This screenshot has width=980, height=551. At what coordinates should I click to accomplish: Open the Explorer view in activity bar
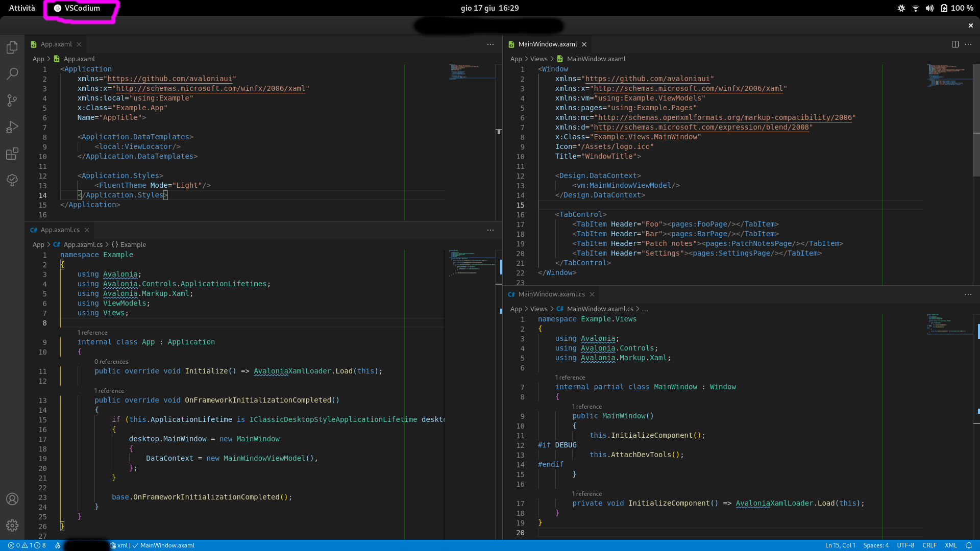click(12, 47)
